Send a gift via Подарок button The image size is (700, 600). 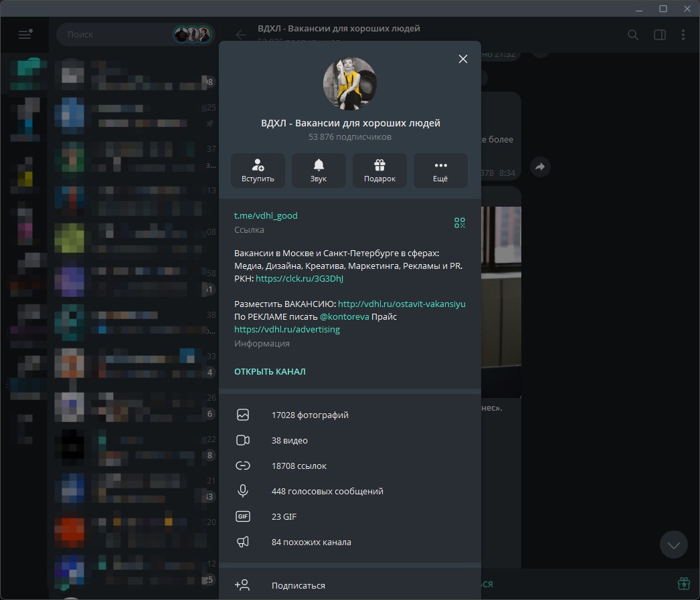point(379,171)
